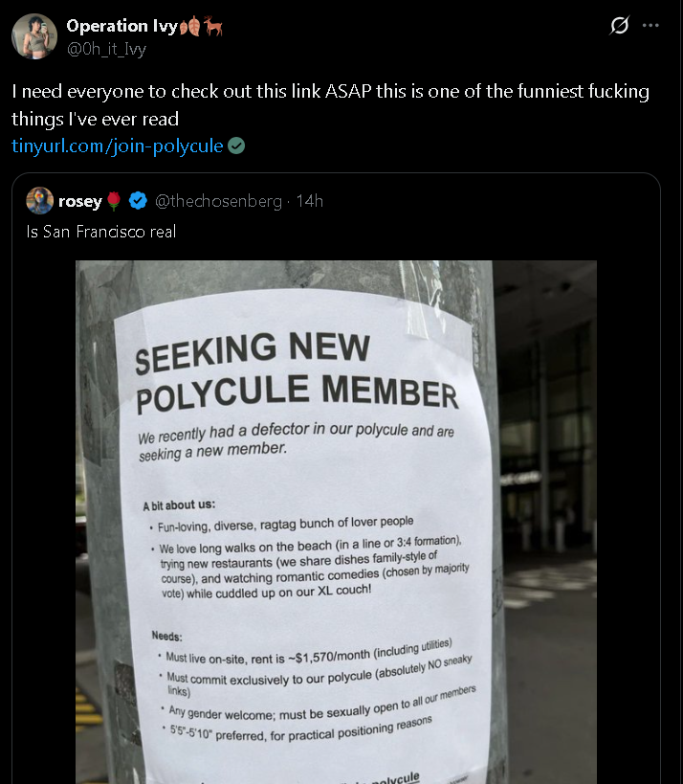Image resolution: width=683 pixels, height=784 pixels.
Task: Click the Operation Ivy display name
Action: pos(121,27)
